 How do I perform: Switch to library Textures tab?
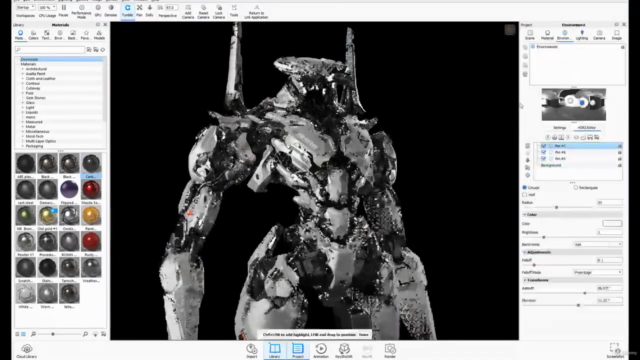click(x=46, y=35)
